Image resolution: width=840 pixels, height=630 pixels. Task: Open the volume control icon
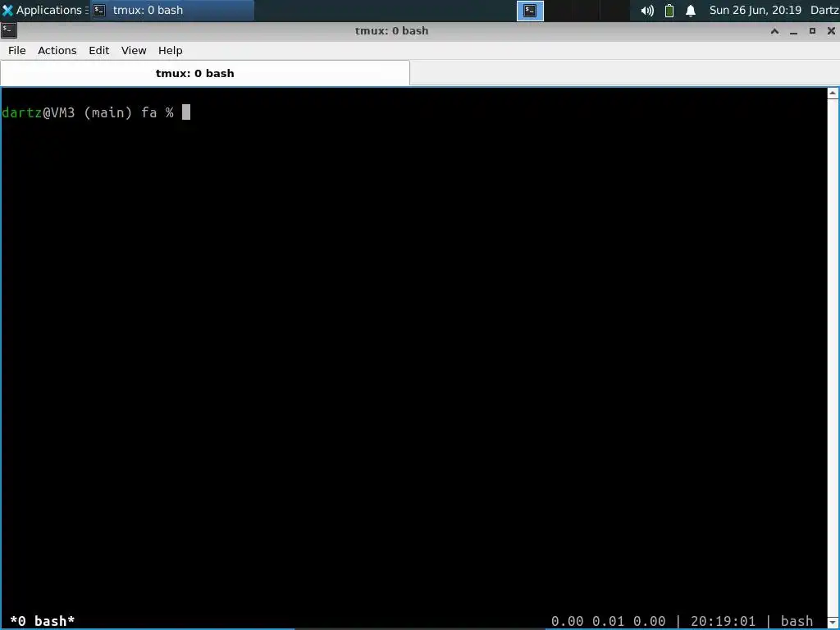click(647, 11)
